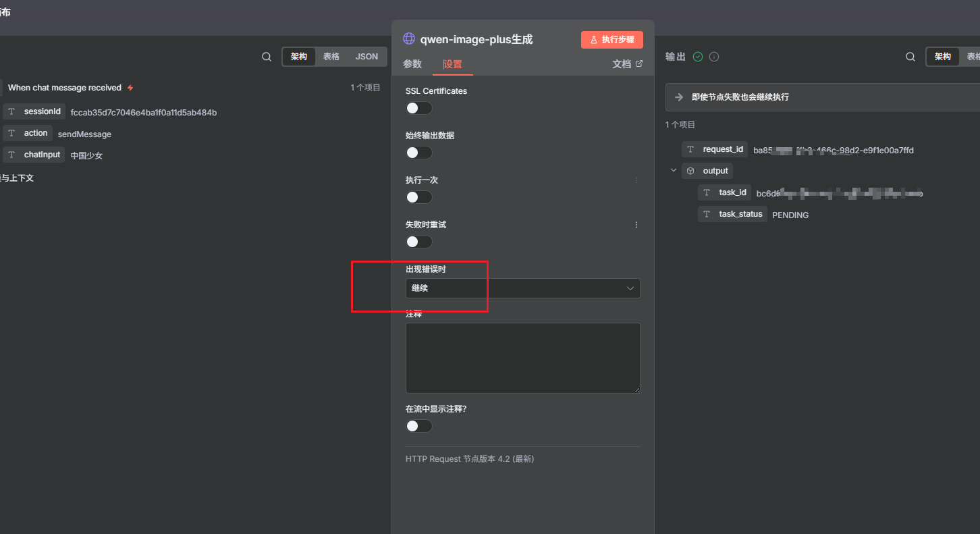Click the info icon next to 输出
Viewport: 980px width, 534px height.
click(714, 57)
